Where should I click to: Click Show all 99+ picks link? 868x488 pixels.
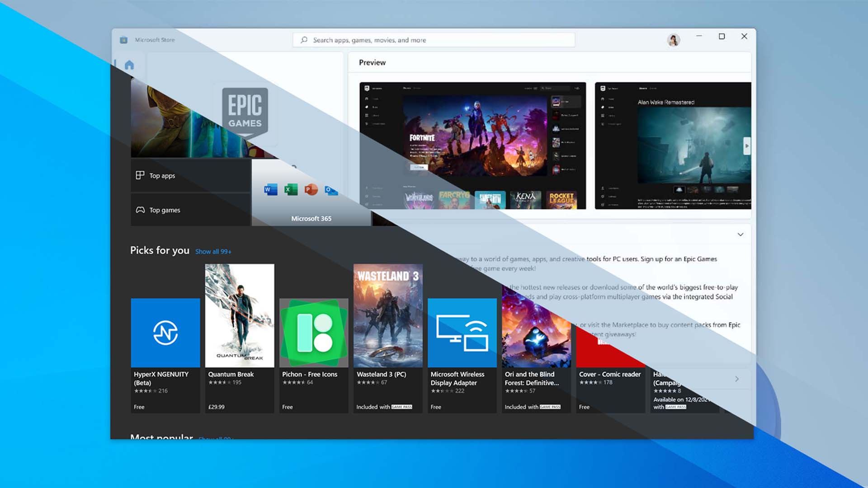coord(213,251)
